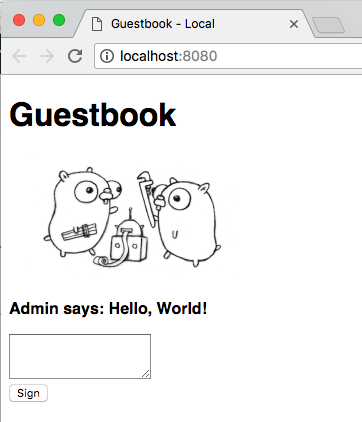Image resolution: width=362 pixels, height=422 pixels.
Task: Grab the textarea resize handle corner
Action: pyautogui.click(x=146, y=374)
